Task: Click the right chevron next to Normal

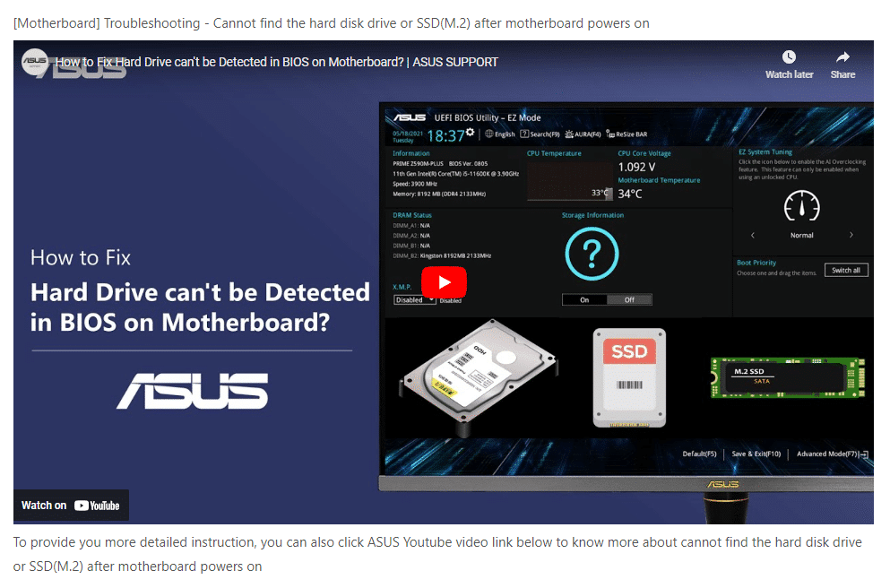Action: 851,235
